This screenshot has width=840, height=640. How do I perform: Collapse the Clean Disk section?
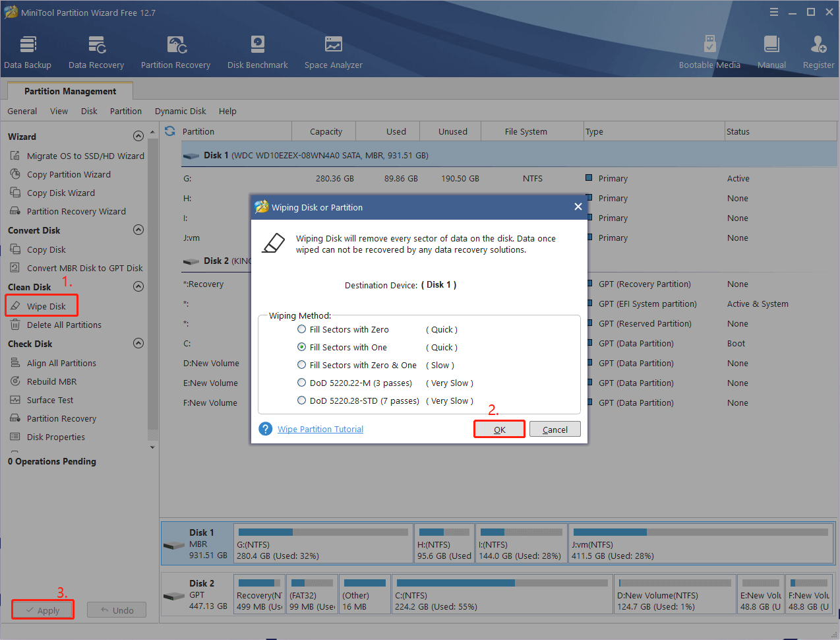(x=138, y=286)
